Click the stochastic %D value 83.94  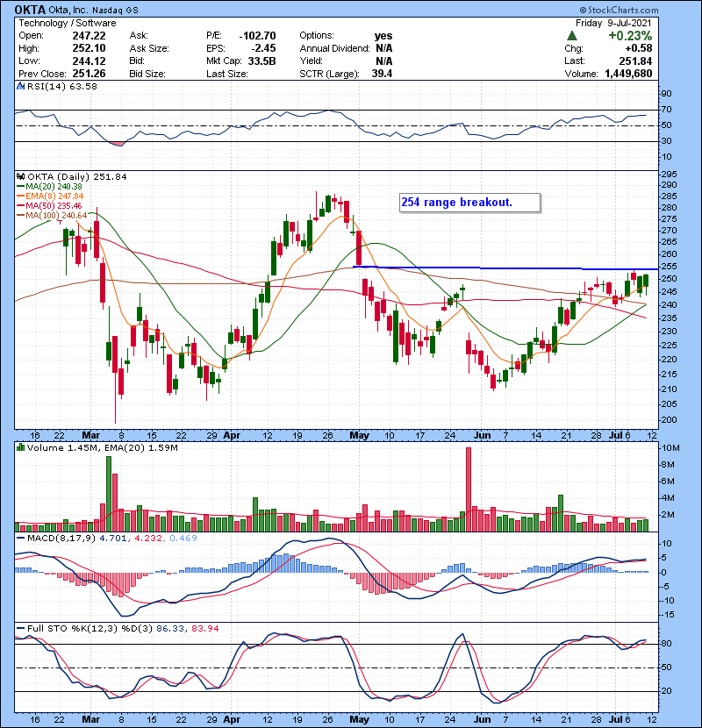tap(204, 629)
